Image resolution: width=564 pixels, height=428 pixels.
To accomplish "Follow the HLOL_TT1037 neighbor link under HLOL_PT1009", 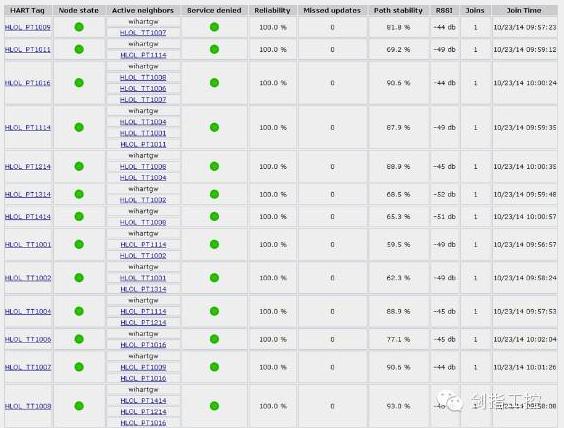I will click(x=143, y=33).
